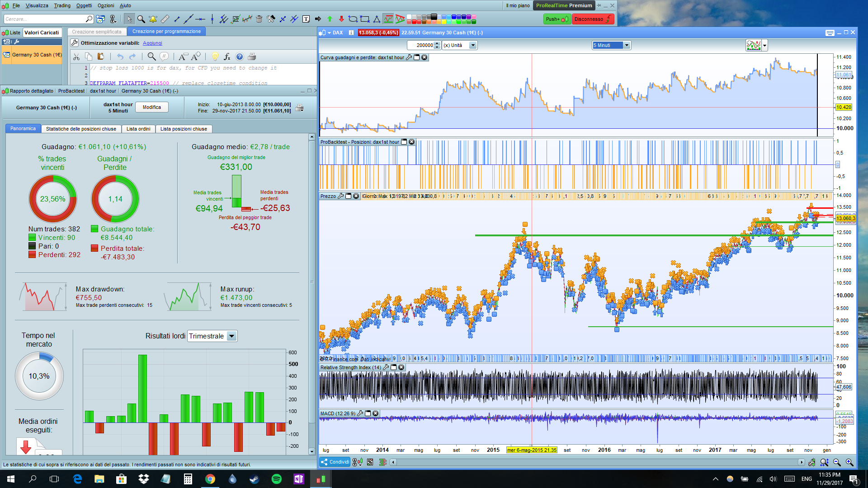Switch to Valori Caricati tab
Screen dimensions: 868x488
pos(42,33)
